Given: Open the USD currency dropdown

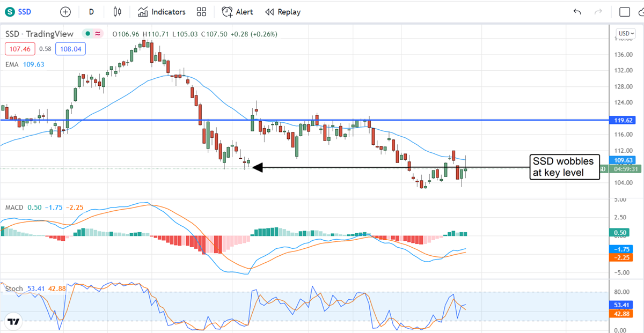Looking at the screenshot, I should [x=626, y=33].
